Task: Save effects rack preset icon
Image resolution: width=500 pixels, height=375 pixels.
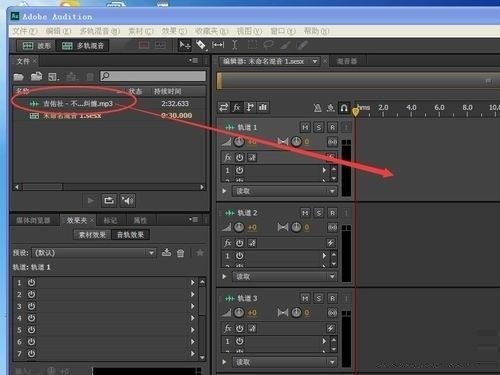Action: point(166,253)
